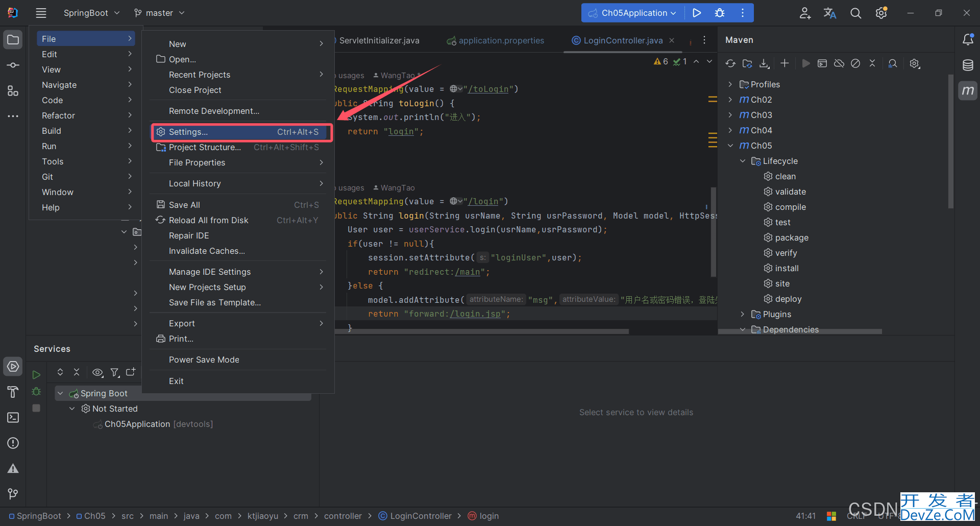Toggle Maven Skip Tests mode icon
The height and width of the screenshot is (526, 980).
click(855, 63)
